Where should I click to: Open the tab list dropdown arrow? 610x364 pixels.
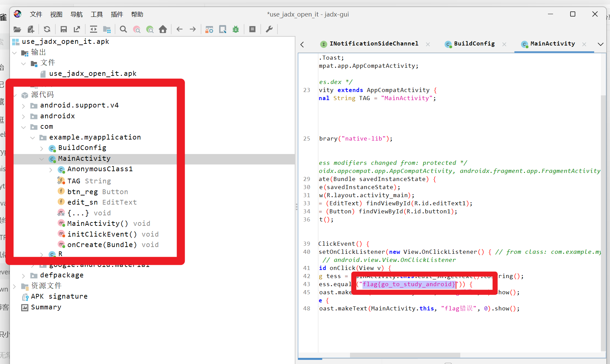601,44
